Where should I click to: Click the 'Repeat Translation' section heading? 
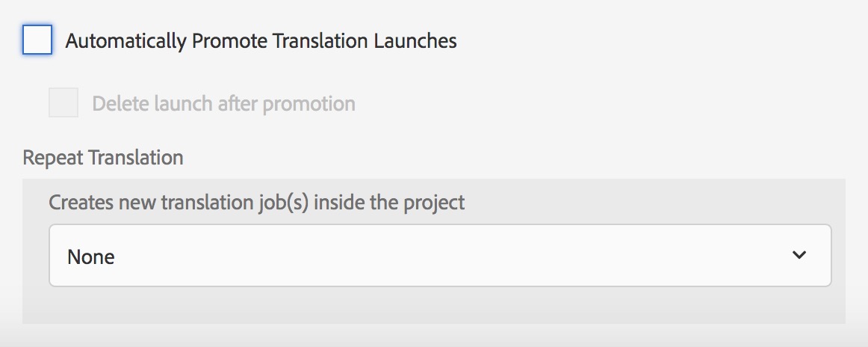(x=103, y=158)
